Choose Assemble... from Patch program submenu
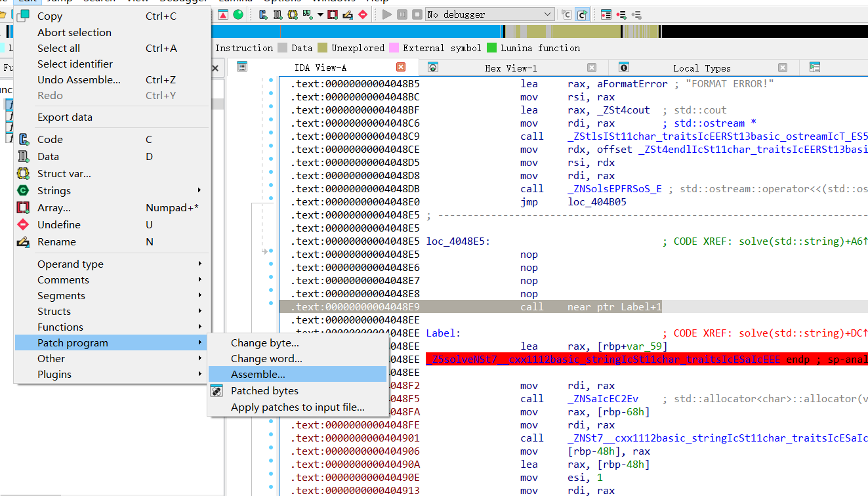Viewport: 868px width, 496px height. [258, 374]
